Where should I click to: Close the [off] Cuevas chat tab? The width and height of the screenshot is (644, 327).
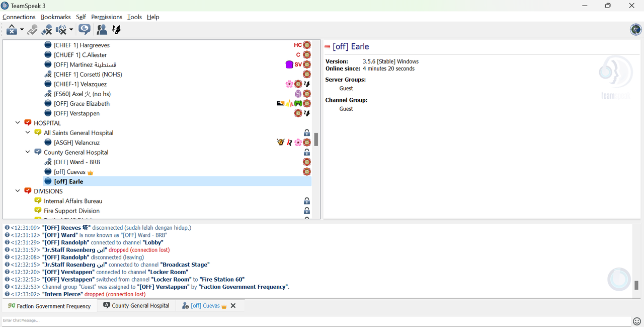[x=233, y=305]
